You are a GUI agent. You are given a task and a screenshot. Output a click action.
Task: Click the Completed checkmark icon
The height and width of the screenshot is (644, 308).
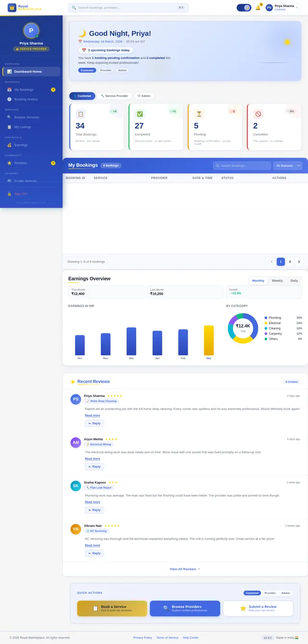coord(140,114)
